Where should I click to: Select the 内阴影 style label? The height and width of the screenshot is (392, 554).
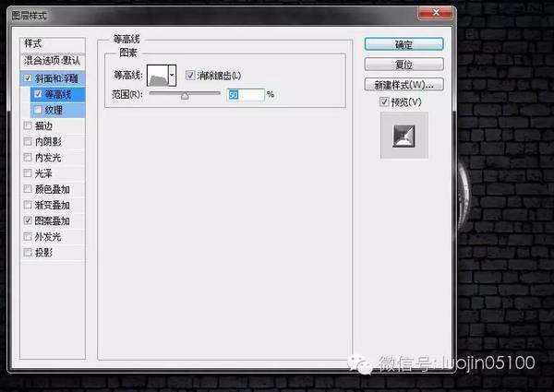(48, 142)
